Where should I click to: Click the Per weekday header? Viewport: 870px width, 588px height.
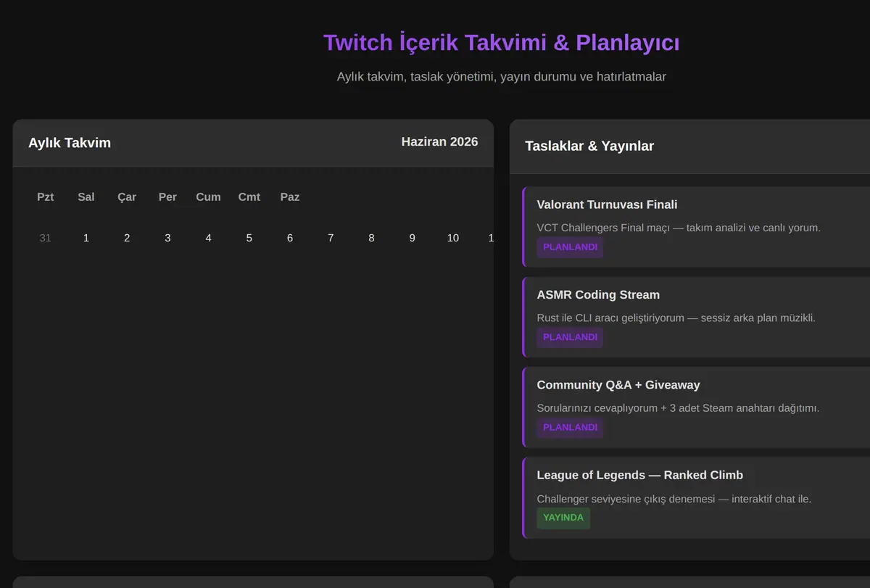(167, 197)
